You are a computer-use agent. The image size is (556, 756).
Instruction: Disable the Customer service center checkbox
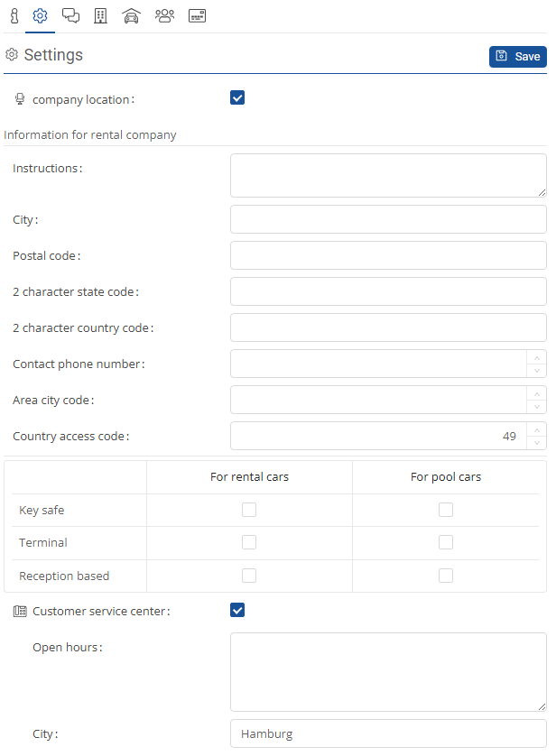coord(237,611)
